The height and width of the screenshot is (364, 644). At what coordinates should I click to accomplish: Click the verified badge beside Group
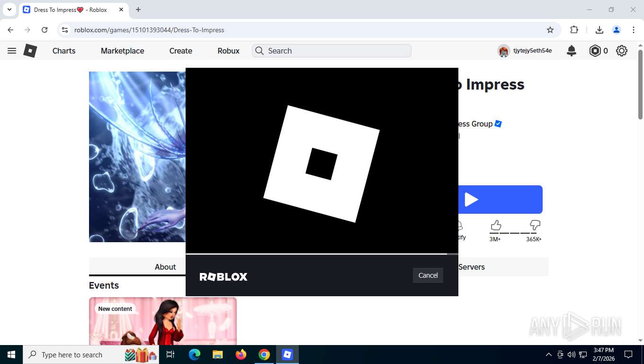coord(498,124)
